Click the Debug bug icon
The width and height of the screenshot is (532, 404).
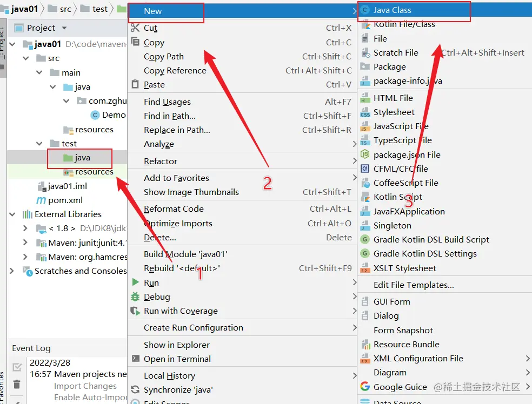point(135,297)
